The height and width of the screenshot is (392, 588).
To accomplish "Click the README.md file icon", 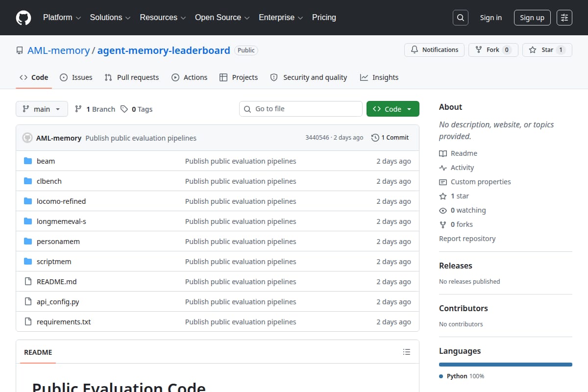I will pyautogui.click(x=28, y=282).
